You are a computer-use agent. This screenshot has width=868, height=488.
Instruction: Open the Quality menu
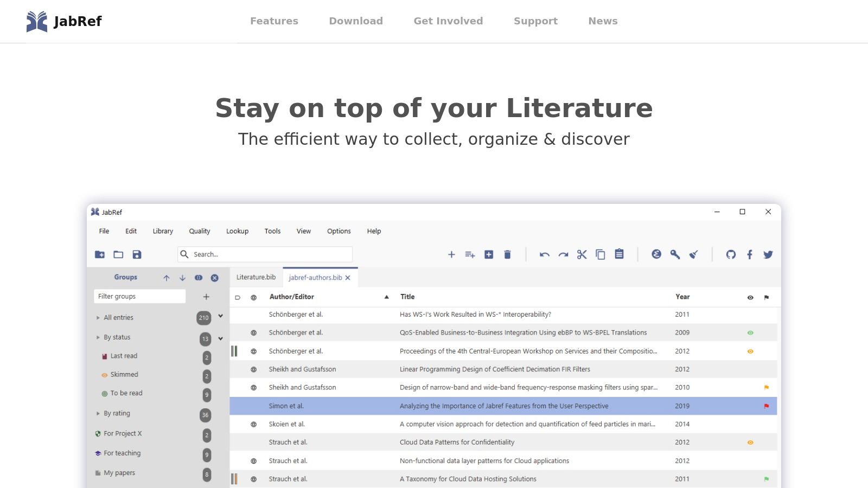(199, 231)
